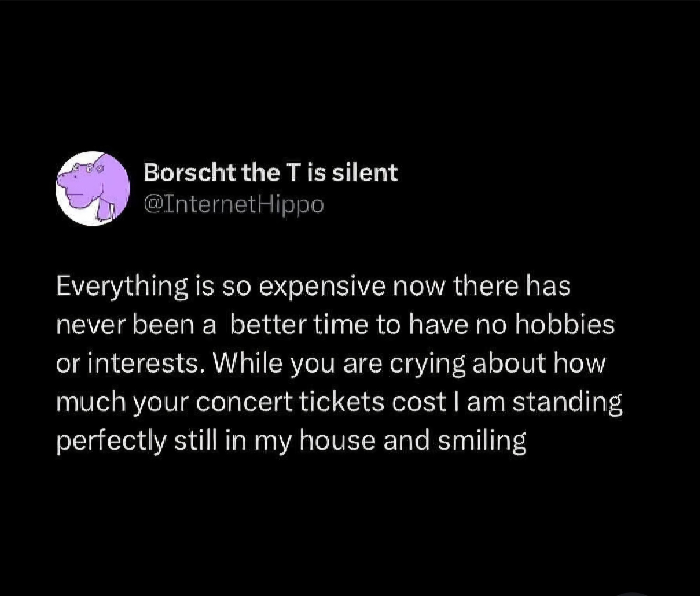The height and width of the screenshot is (596, 700).
Task: Click the display name "Borscht the T is silent"
Action: tap(271, 173)
